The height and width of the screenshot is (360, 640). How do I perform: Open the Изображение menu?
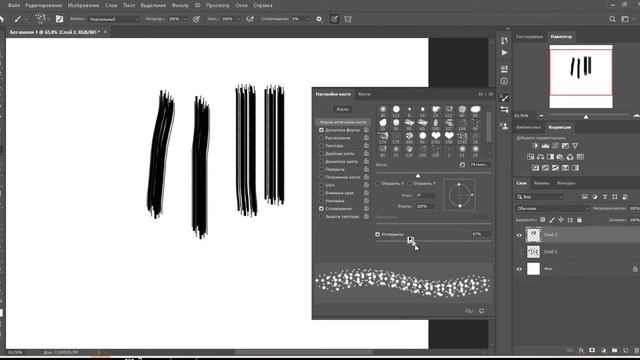(x=83, y=5)
